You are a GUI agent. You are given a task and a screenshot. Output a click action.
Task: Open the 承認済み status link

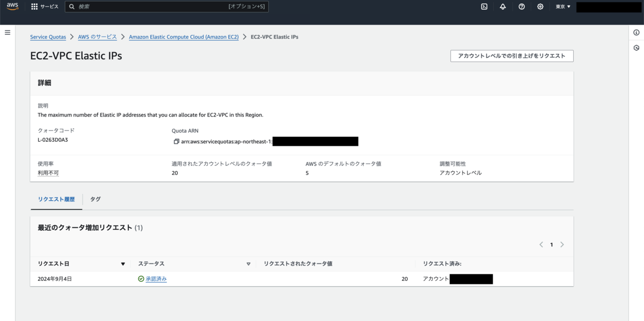pyautogui.click(x=156, y=279)
